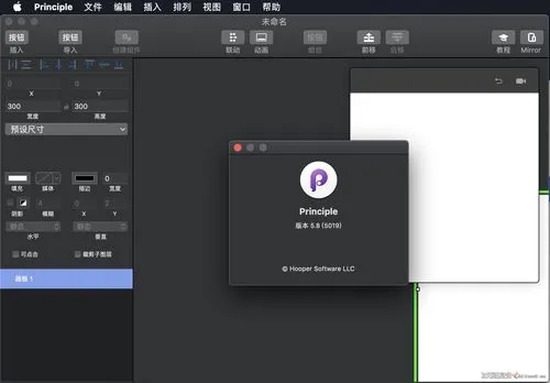Image resolution: width=550 pixels, height=383 pixels.
Task: Click the width field showing 300
Action: pos(33,106)
